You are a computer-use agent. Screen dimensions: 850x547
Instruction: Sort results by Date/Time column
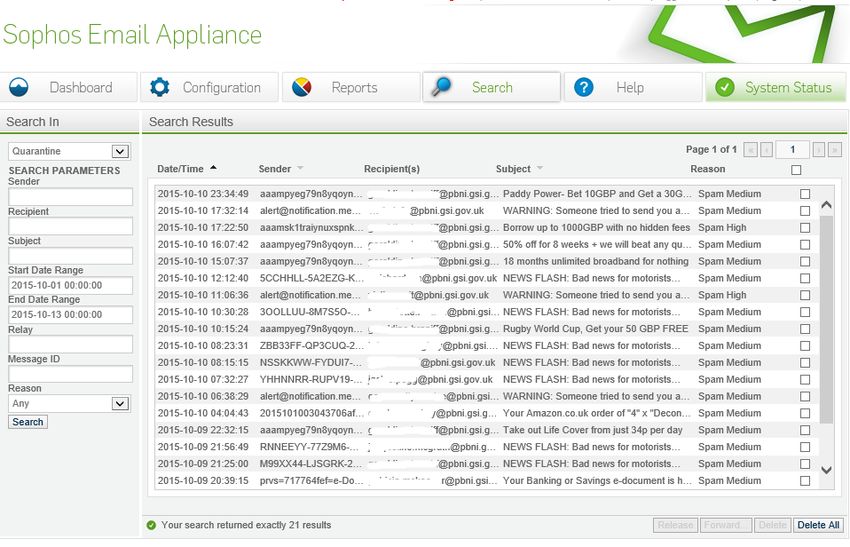click(x=180, y=169)
